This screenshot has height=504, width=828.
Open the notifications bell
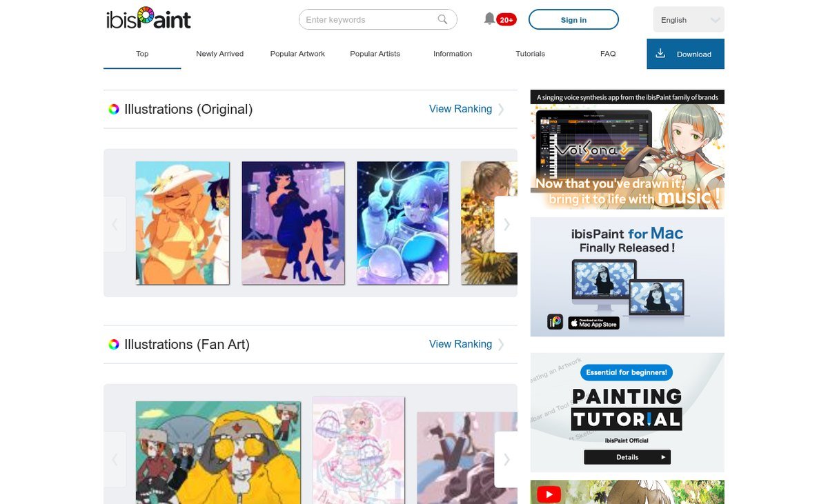pos(489,19)
